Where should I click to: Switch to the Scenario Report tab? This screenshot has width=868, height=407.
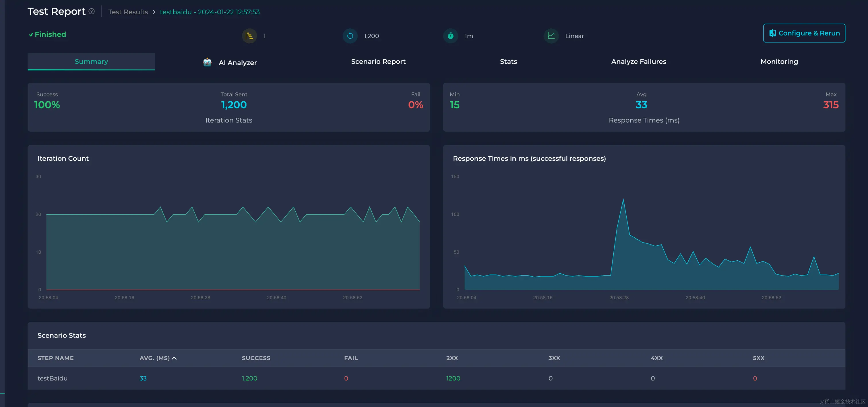tap(378, 62)
